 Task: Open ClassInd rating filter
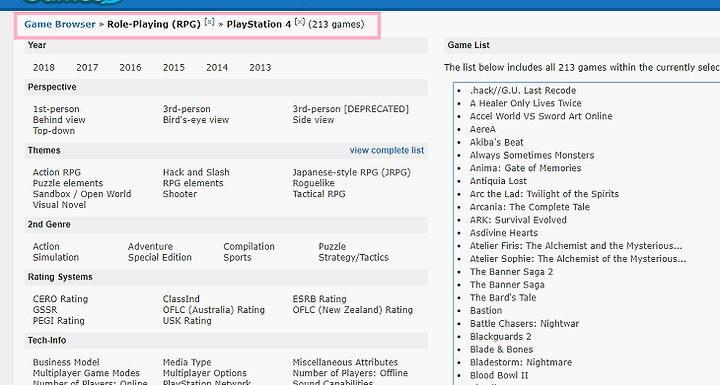181,299
